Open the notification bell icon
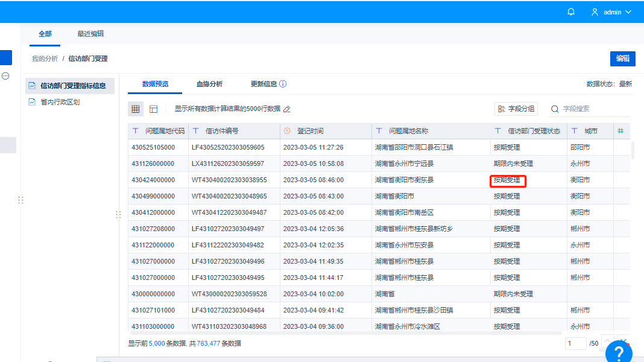The image size is (644, 362). tap(571, 12)
